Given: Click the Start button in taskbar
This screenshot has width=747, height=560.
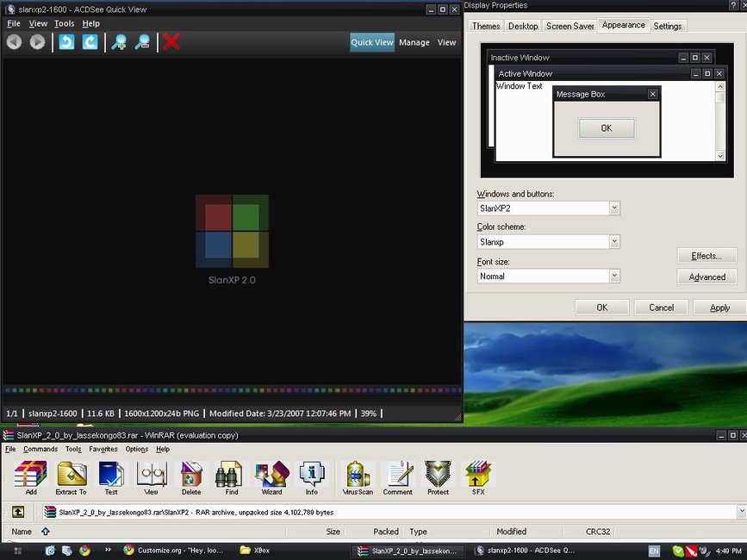Looking at the screenshot, I should 17,551.
